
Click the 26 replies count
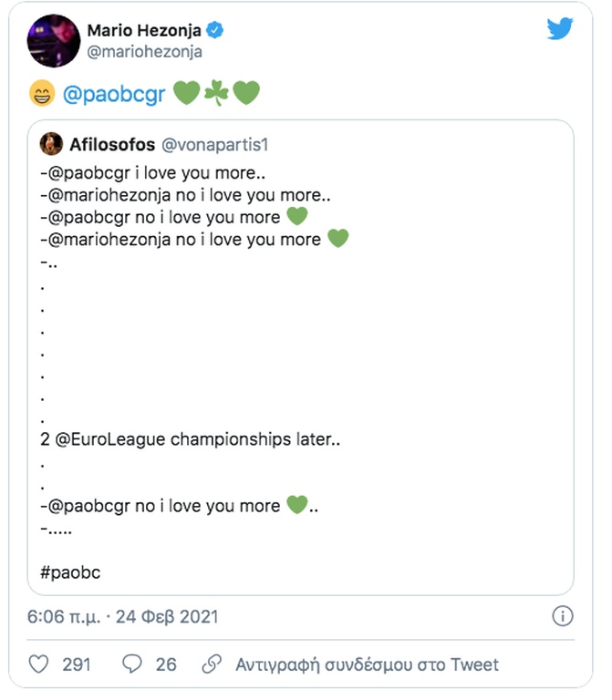point(166,664)
